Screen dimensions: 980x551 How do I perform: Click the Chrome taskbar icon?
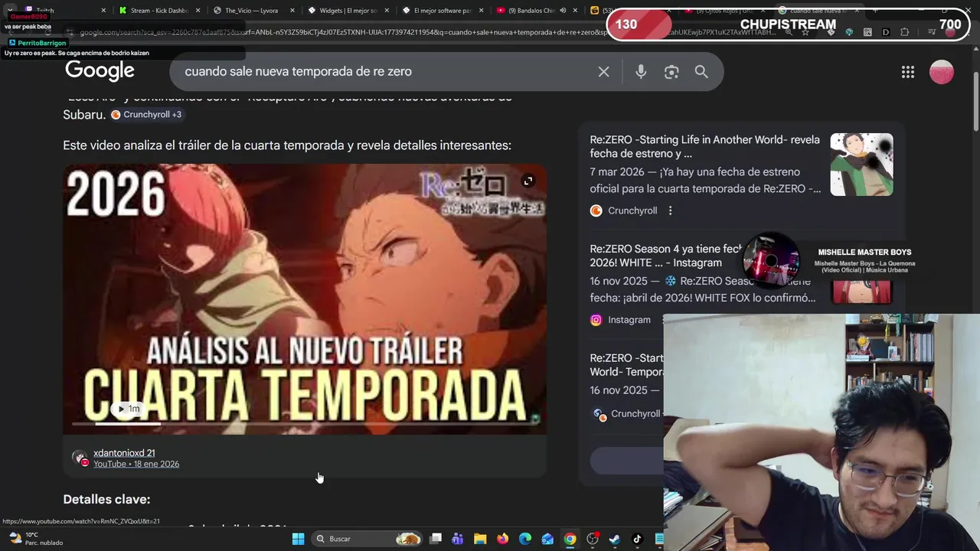(x=570, y=539)
